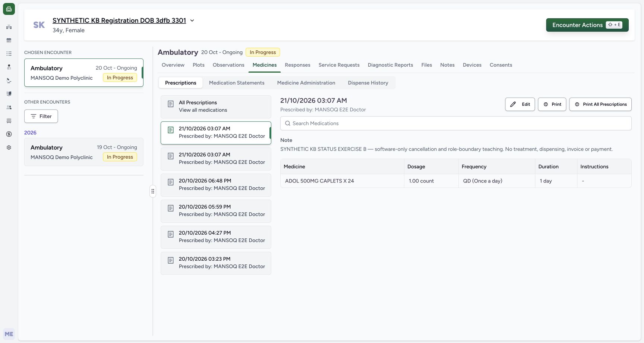Select the 19 Oct Ambulatory encounter card

pyautogui.click(x=84, y=152)
